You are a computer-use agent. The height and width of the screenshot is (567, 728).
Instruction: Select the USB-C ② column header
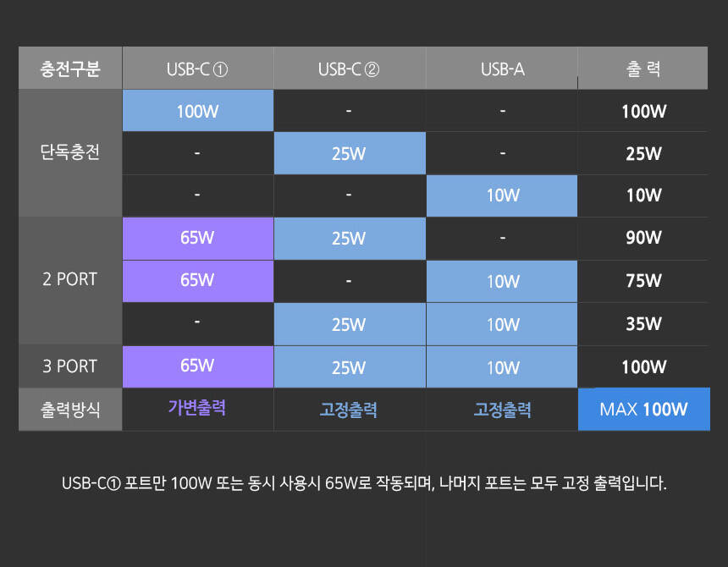[x=349, y=69]
